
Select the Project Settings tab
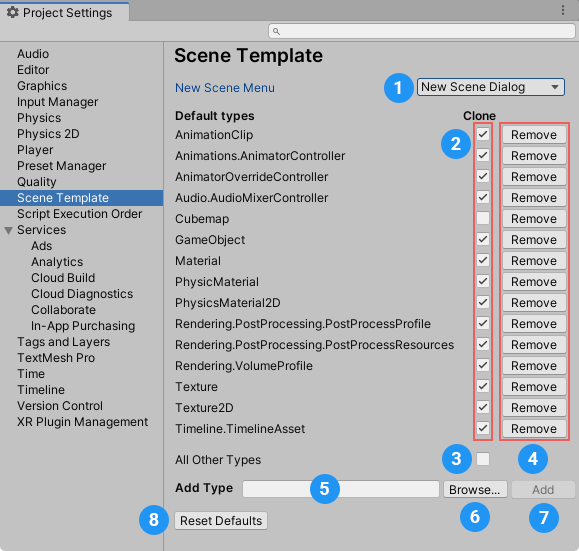(64, 13)
